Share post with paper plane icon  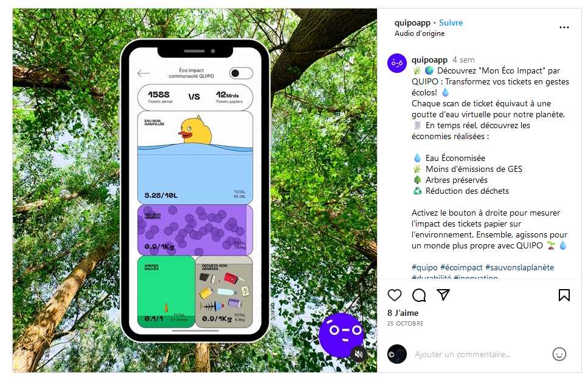click(x=443, y=295)
